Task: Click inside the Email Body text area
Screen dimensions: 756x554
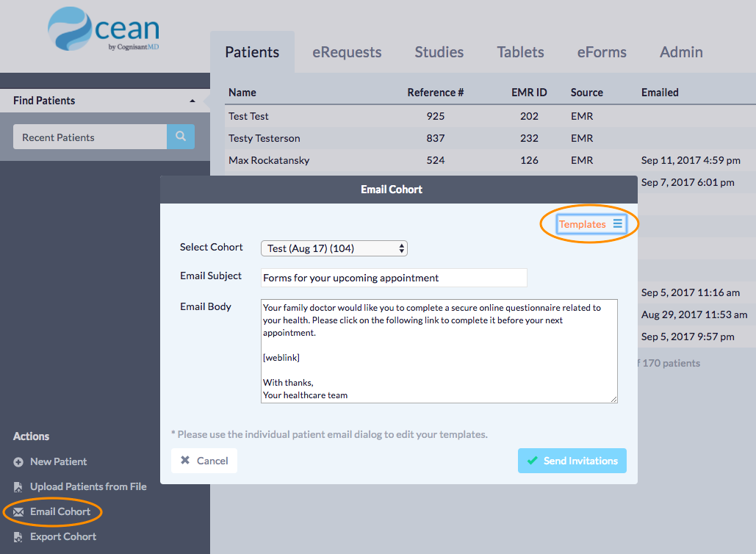Action: (439, 350)
